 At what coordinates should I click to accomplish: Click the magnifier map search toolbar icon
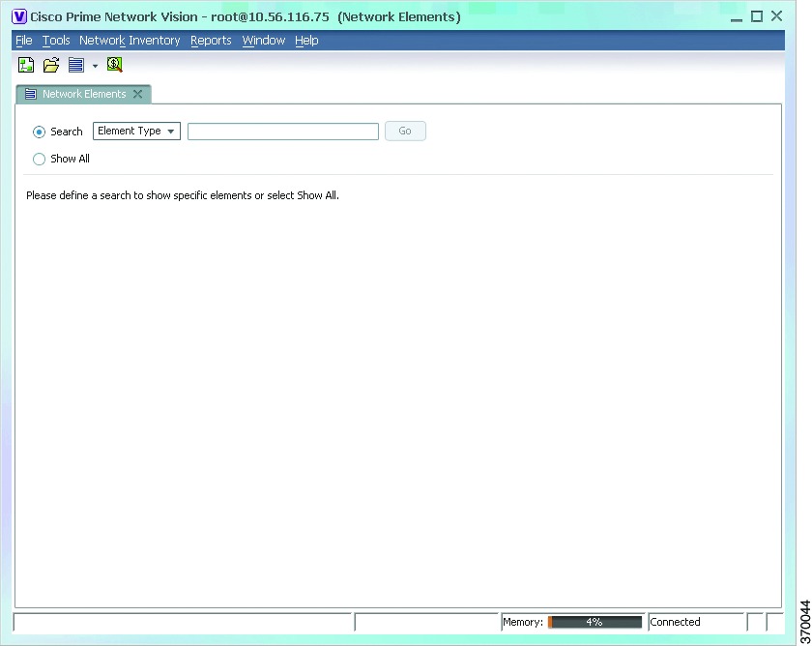pyautogui.click(x=114, y=65)
